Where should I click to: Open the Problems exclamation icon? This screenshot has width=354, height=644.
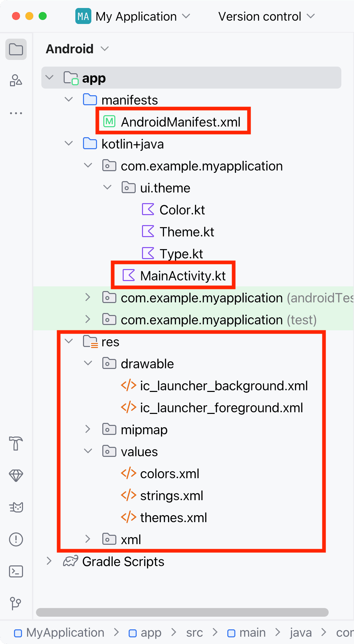coord(16,539)
